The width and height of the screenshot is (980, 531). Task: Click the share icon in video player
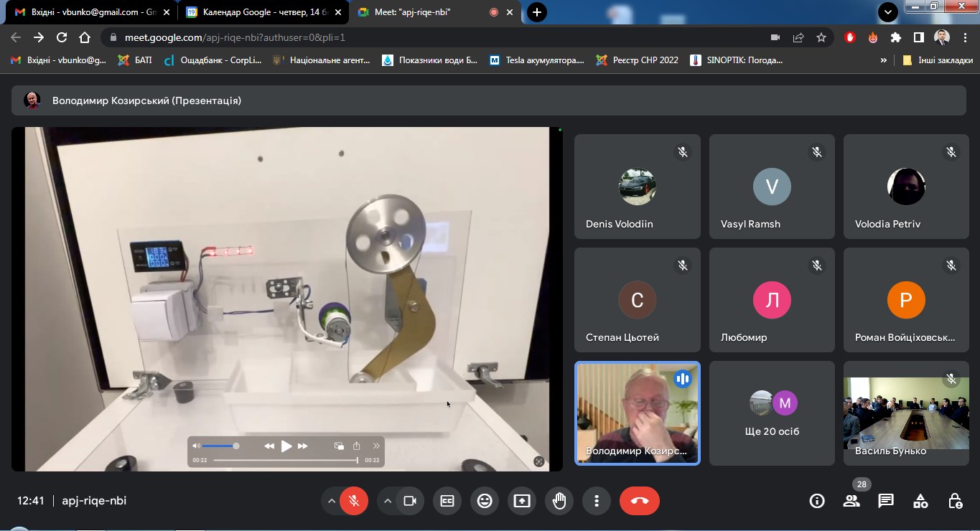click(357, 446)
